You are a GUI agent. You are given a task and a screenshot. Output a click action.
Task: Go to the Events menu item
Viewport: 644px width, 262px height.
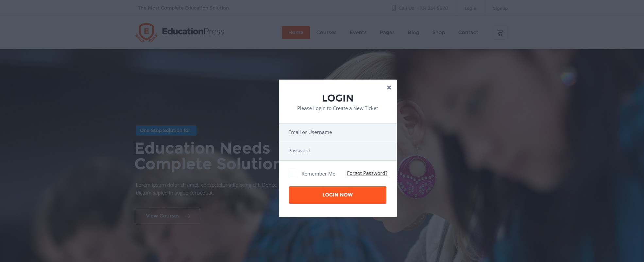[358, 32]
